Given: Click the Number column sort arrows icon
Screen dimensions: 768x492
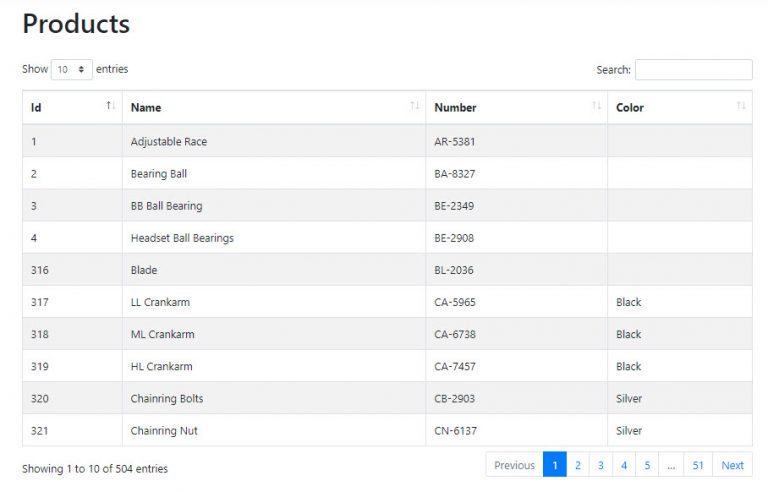Looking at the screenshot, I should tap(596, 106).
